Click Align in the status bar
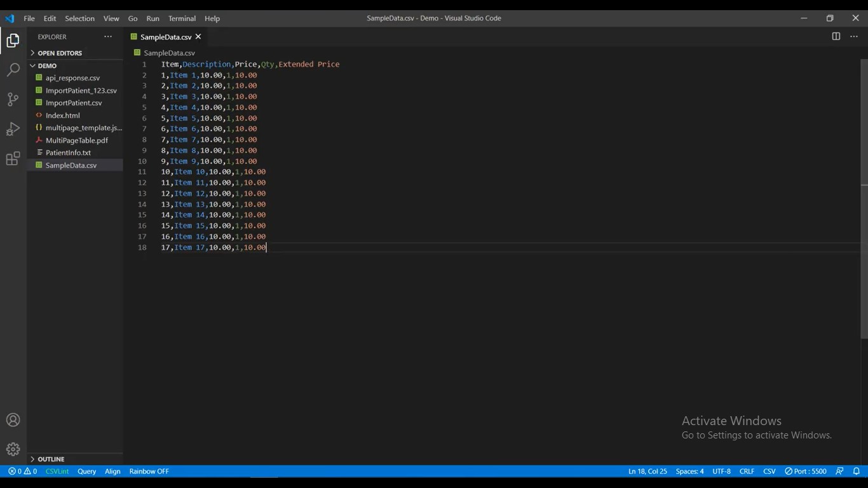868x488 pixels. coord(112,471)
